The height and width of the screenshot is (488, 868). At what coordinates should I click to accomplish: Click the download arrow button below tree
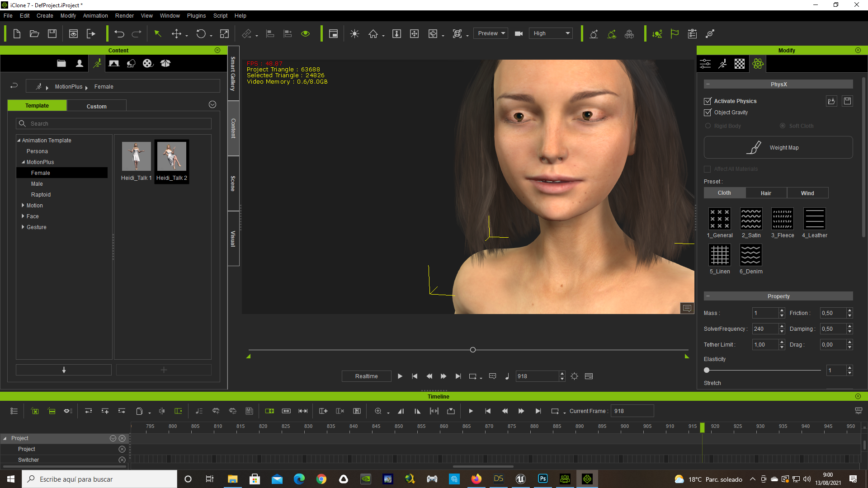tap(64, 370)
